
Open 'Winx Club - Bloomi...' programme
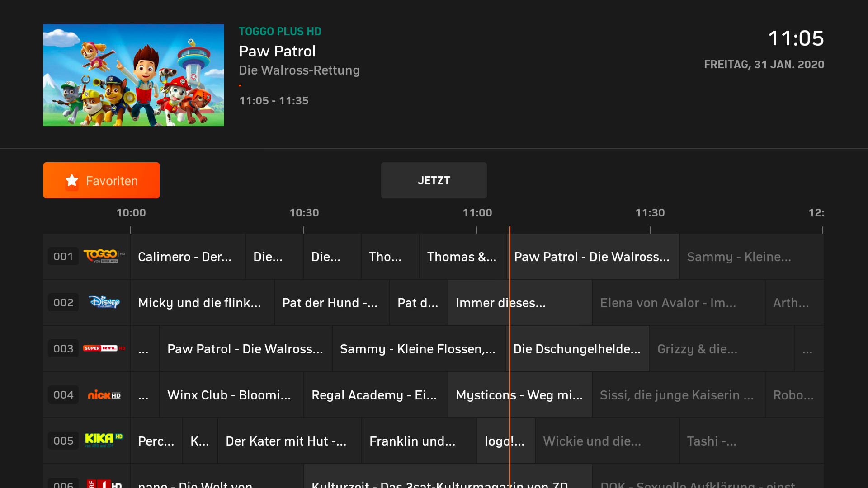coord(231,395)
